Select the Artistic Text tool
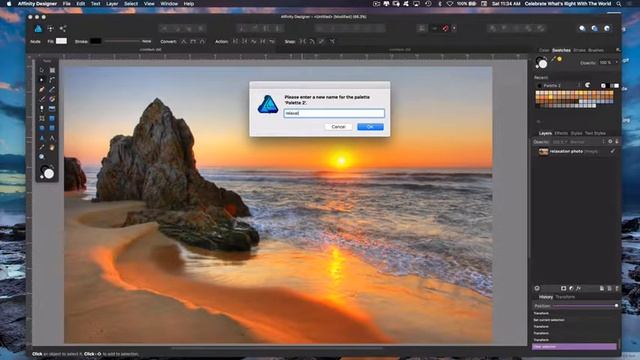 [52, 138]
